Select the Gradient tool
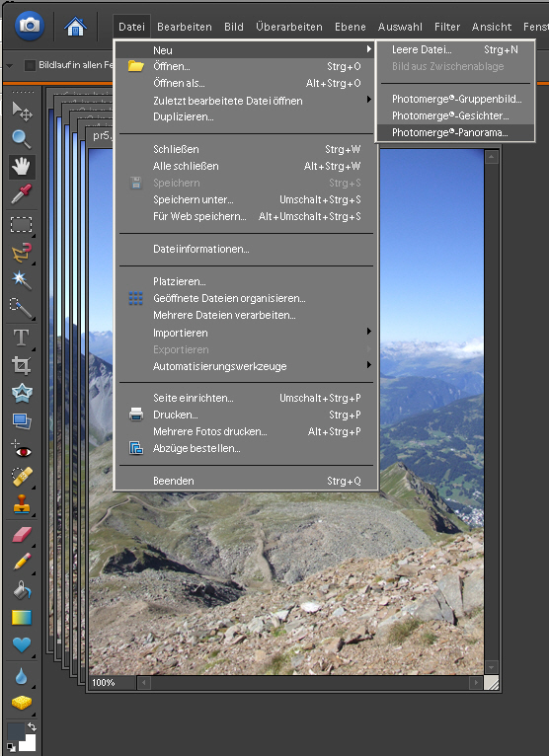The image size is (549, 756). click(x=21, y=618)
